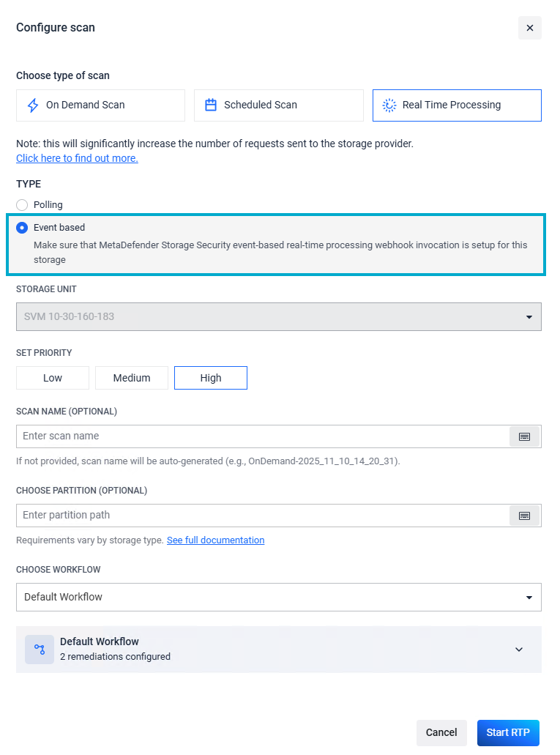This screenshot has width=560, height=755.
Task: Click the calendar Scheduled Scan icon
Action: tap(211, 105)
